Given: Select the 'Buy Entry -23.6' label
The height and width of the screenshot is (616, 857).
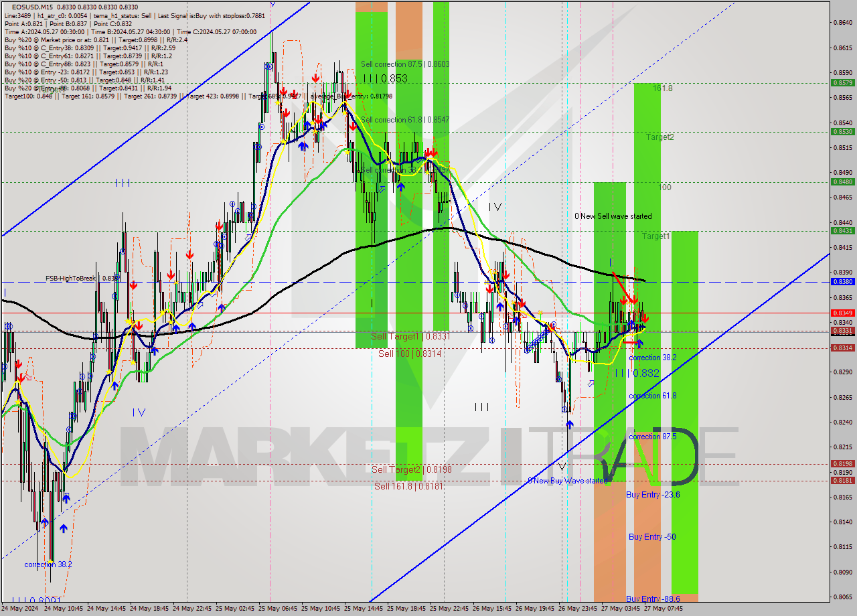Looking at the screenshot, I should tap(653, 495).
